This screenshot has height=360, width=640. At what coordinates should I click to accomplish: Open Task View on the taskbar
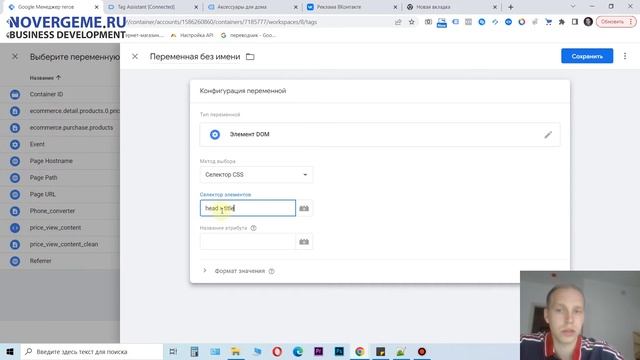pyautogui.click(x=173, y=351)
